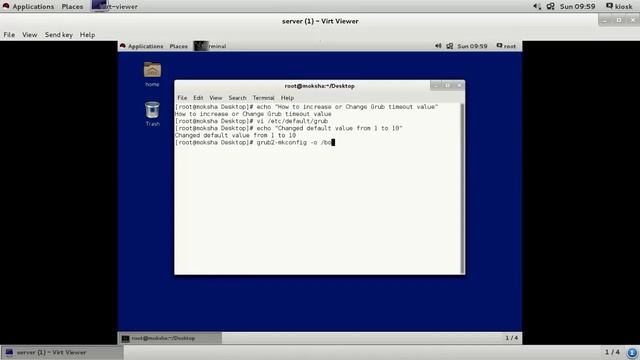Open guest Applications menu inside the VM
The width and height of the screenshot is (640, 360).
[141, 46]
